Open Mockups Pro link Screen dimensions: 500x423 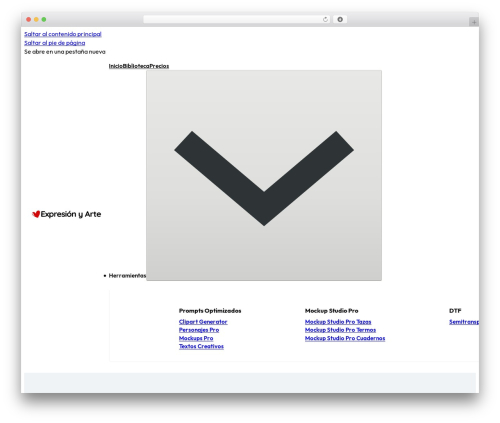pos(196,338)
